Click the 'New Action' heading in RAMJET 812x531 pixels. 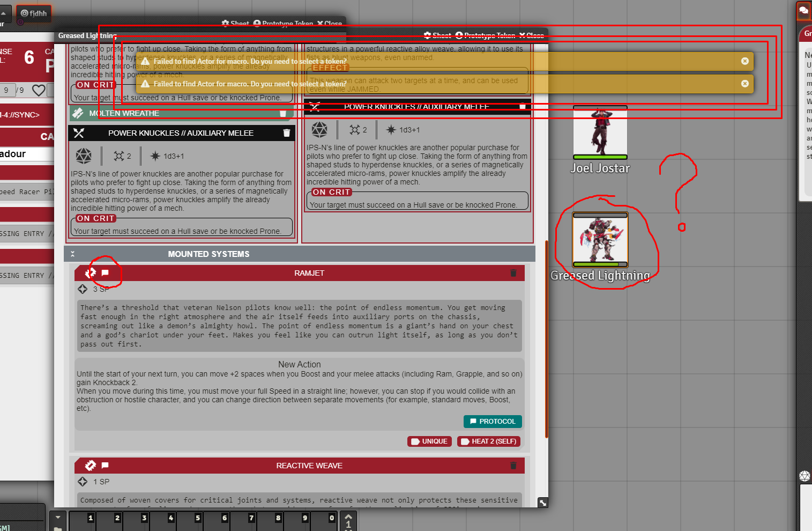[299, 364]
